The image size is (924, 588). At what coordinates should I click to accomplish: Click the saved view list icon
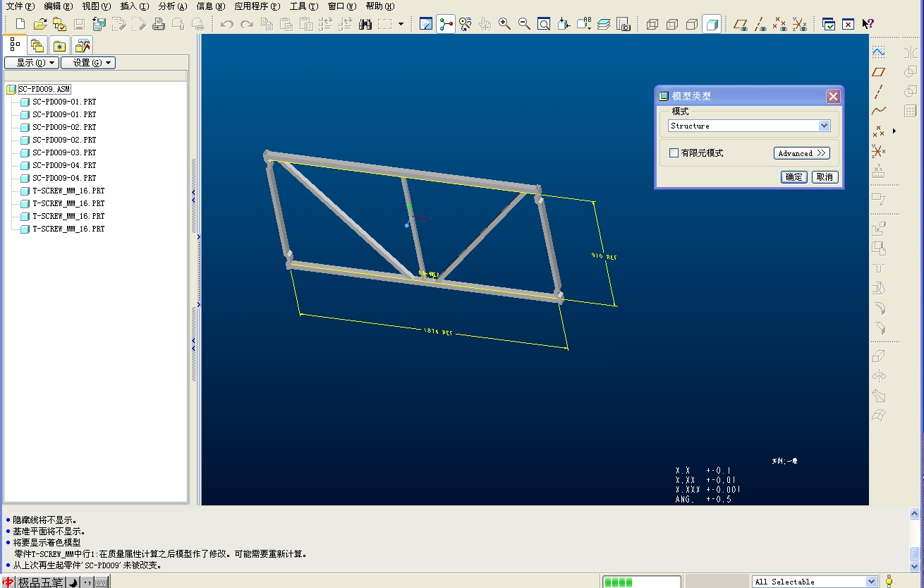pyautogui.click(x=583, y=24)
